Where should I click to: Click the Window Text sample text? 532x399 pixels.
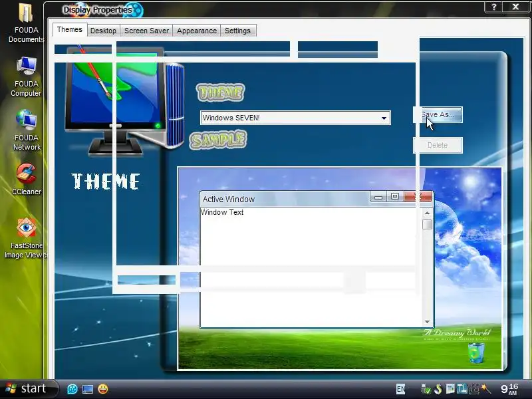click(222, 212)
